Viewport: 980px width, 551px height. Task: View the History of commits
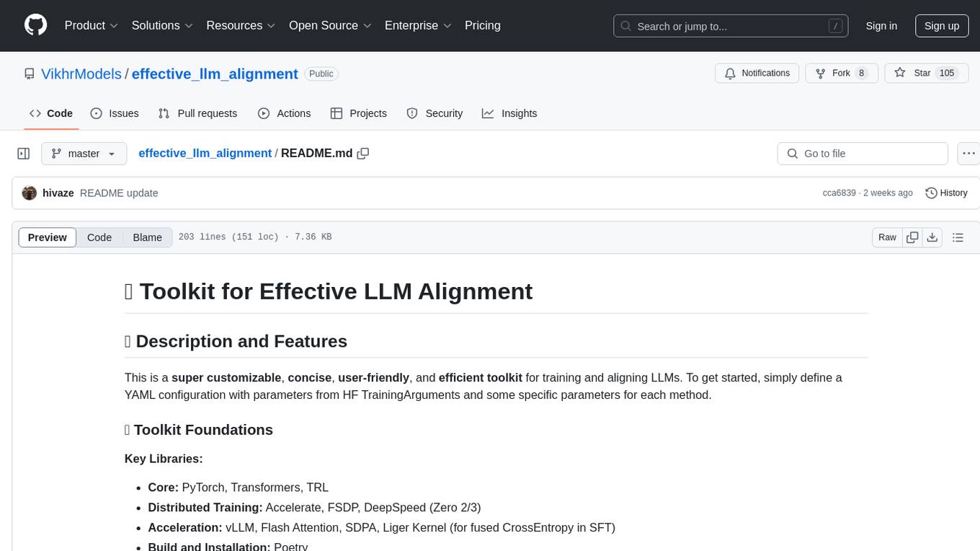[946, 193]
